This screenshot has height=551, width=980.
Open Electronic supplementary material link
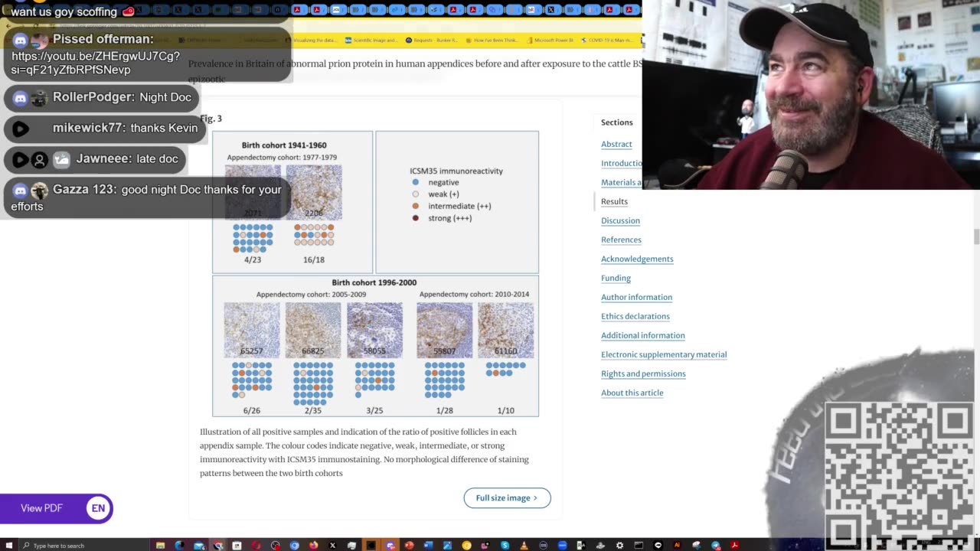pos(664,354)
